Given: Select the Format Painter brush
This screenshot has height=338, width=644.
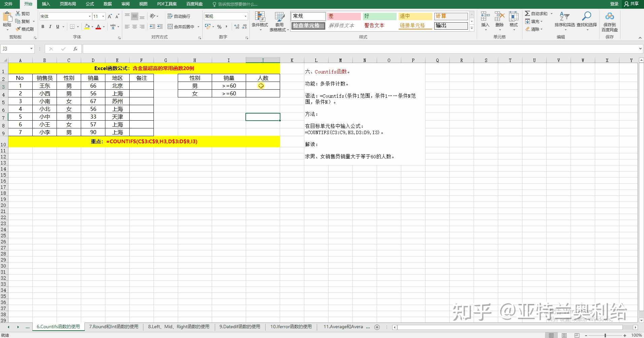Looking at the screenshot, I should pos(18,29).
